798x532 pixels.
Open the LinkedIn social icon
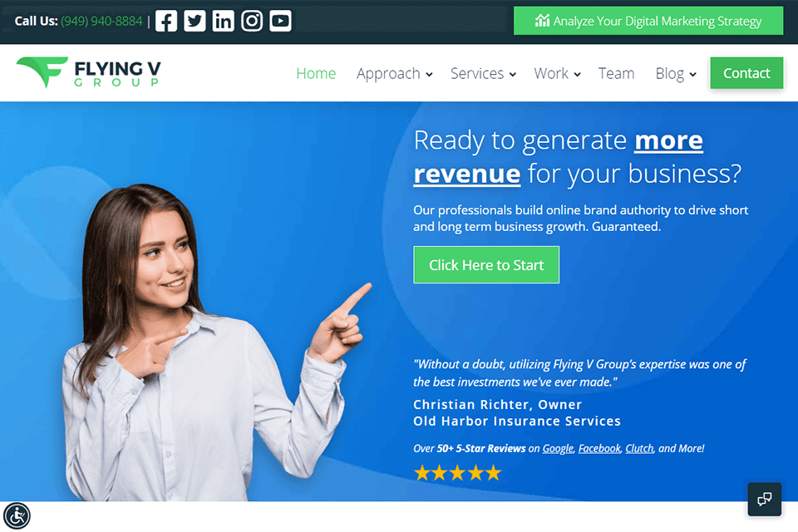pos(223,21)
